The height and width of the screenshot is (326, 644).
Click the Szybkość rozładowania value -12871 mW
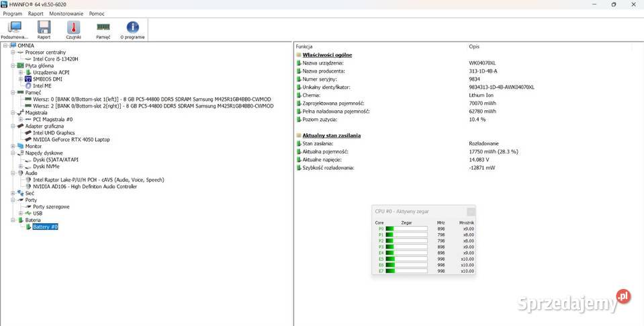[481, 168]
